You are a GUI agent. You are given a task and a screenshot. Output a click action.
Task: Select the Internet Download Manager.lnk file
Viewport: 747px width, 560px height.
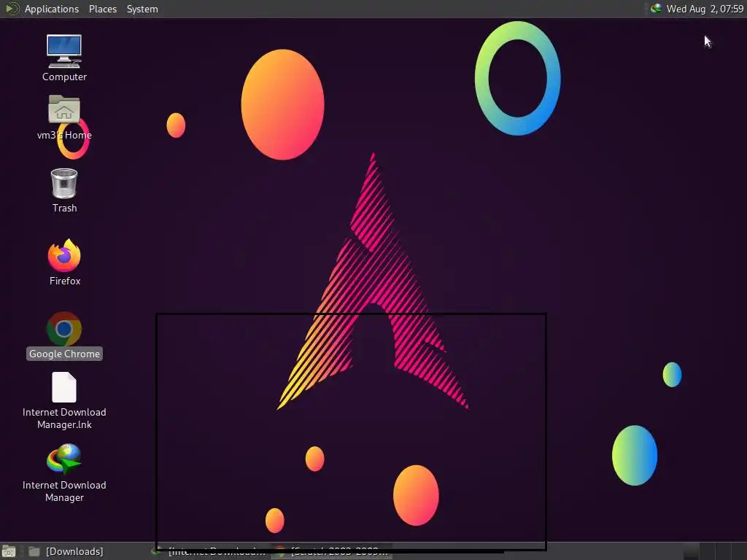[x=64, y=387]
